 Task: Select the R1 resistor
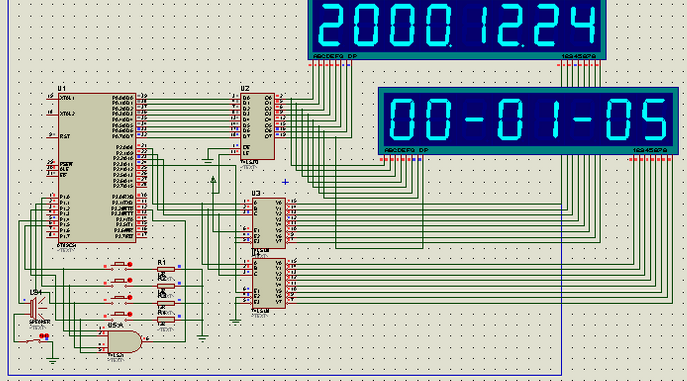[x=166, y=269]
